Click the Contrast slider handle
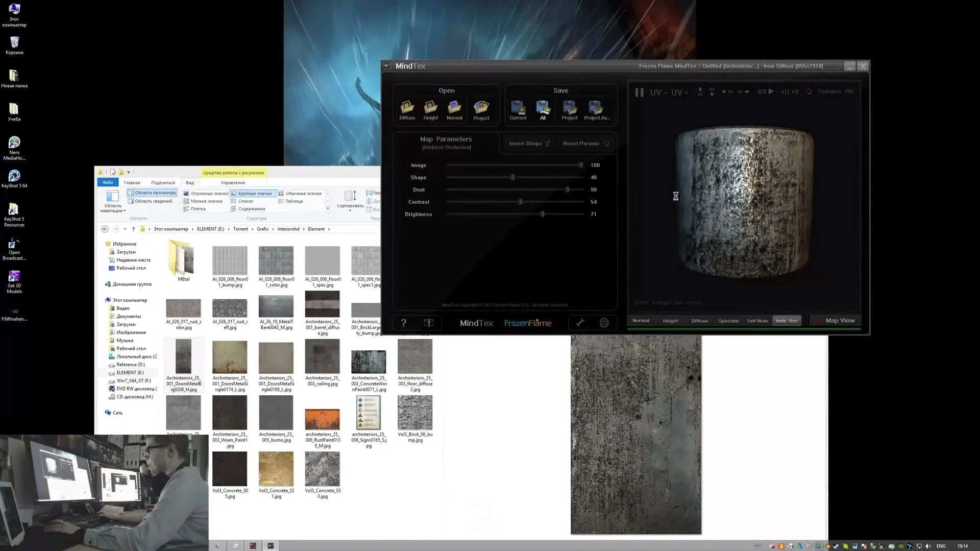This screenshot has height=551, width=980. 521,202
